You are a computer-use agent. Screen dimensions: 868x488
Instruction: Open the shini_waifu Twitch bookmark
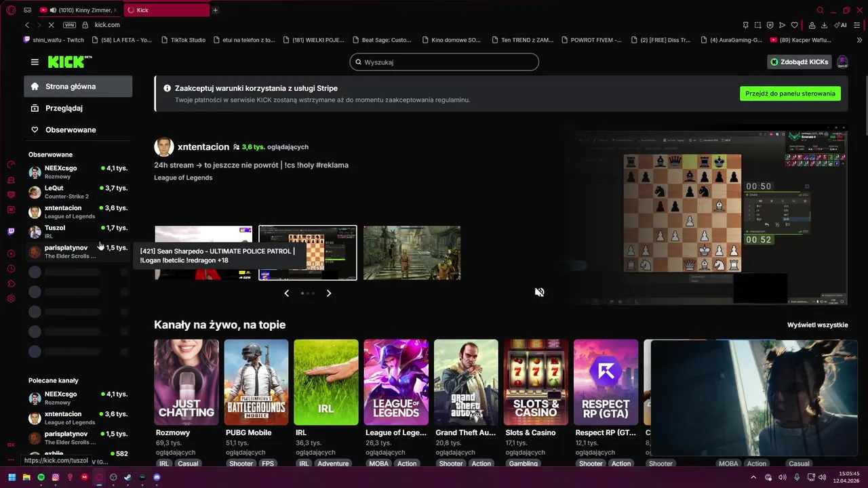pos(54,40)
